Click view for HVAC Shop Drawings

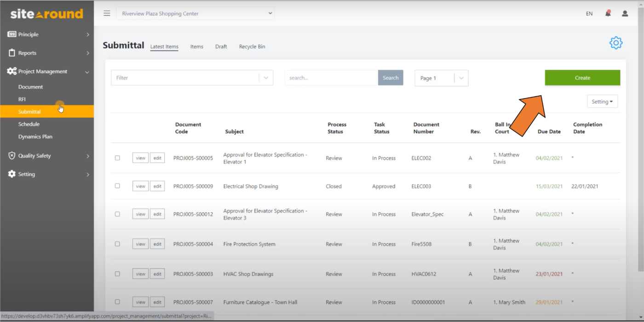point(140,274)
